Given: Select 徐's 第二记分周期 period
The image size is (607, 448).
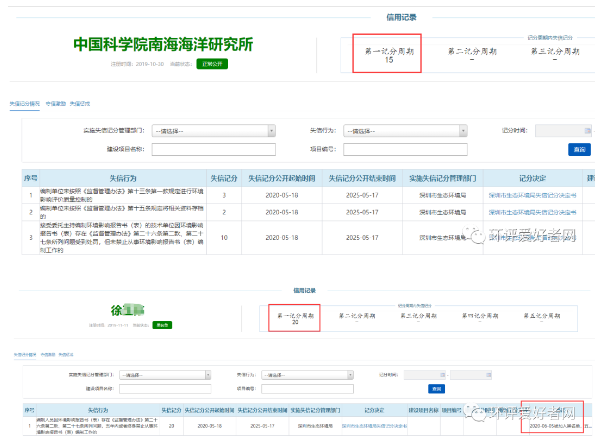Looking at the screenshot, I should 357,318.
